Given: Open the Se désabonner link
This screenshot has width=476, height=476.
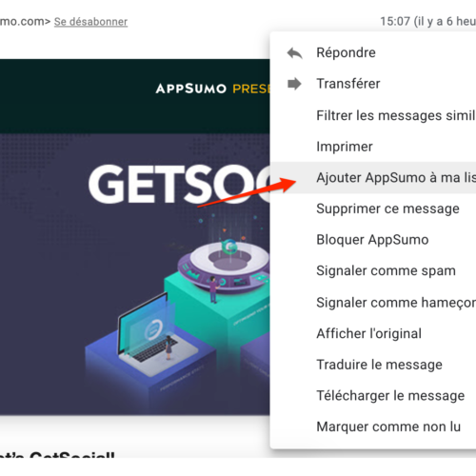Looking at the screenshot, I should (x=90, y=22).
